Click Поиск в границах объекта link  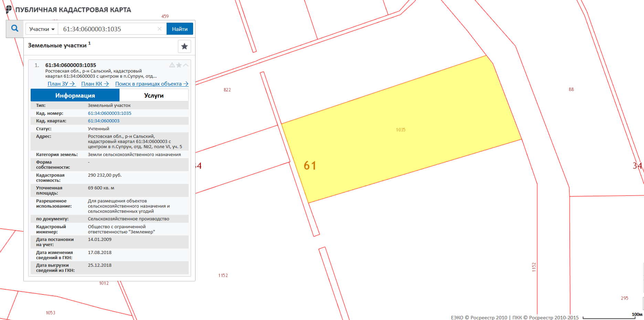pyautogui.click(x=151, y=84)
